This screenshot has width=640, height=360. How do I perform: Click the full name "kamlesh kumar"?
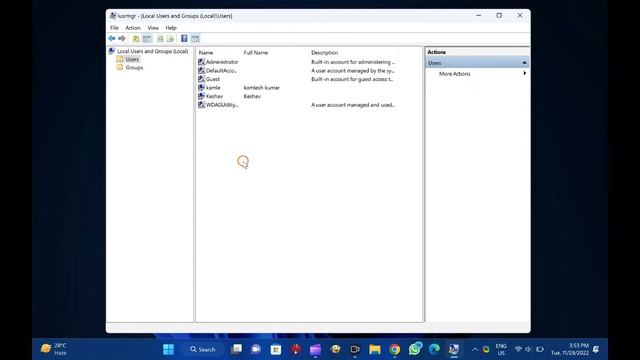point(262,88)
